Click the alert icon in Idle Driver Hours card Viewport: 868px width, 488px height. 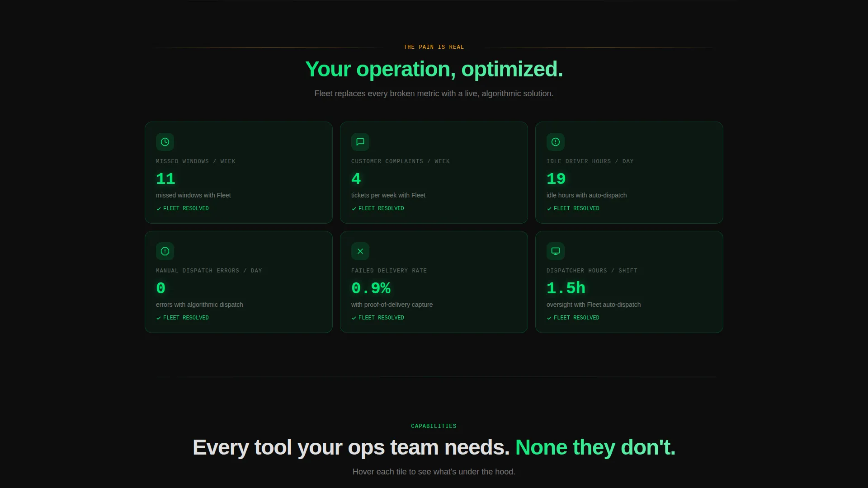click(556, 142)
